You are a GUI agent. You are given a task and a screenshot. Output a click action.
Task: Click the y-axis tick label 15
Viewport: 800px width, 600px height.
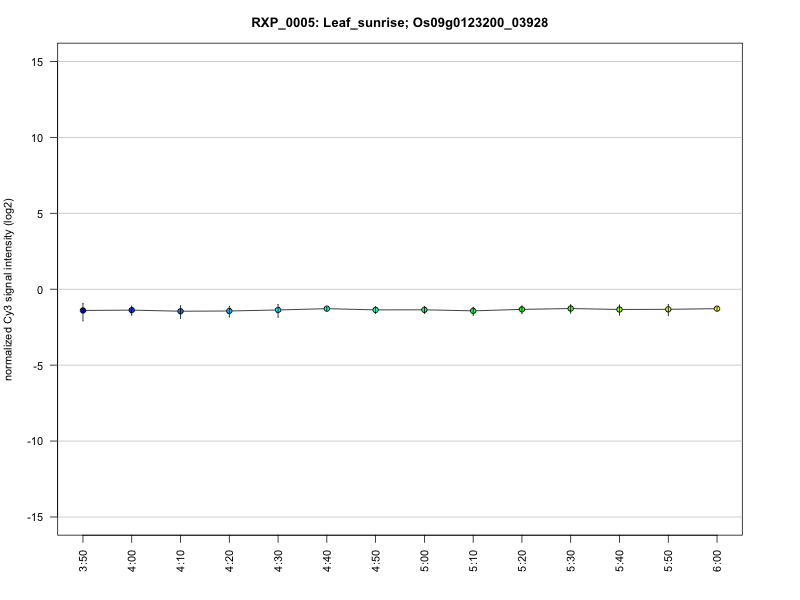click(x=37, y=62)
